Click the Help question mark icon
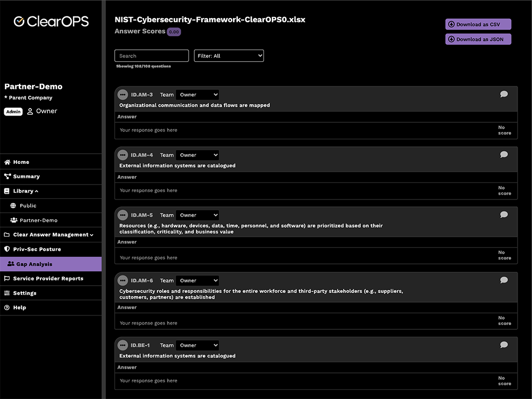The width and height of the screenshot is (532, 399). (6, 307)
